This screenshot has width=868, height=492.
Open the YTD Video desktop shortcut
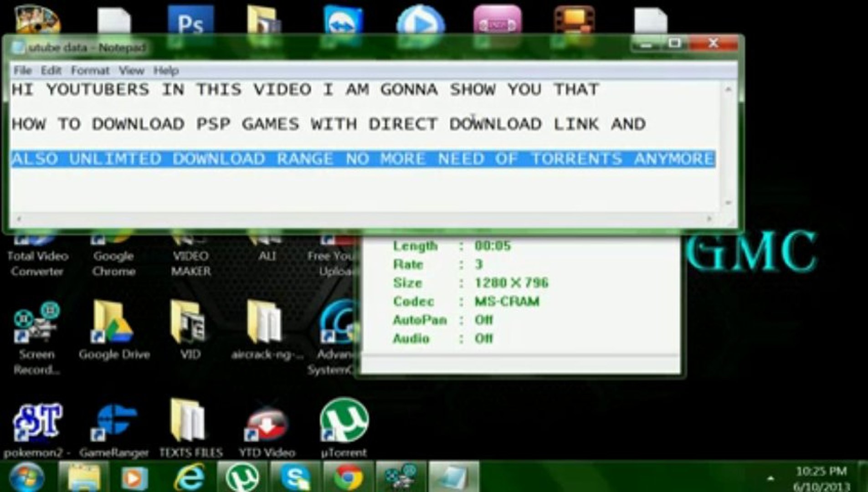(x=267, y=430)
